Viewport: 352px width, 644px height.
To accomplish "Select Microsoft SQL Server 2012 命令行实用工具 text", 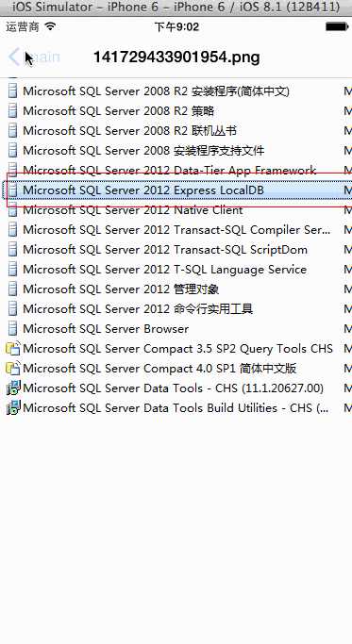I will (138, 308).
